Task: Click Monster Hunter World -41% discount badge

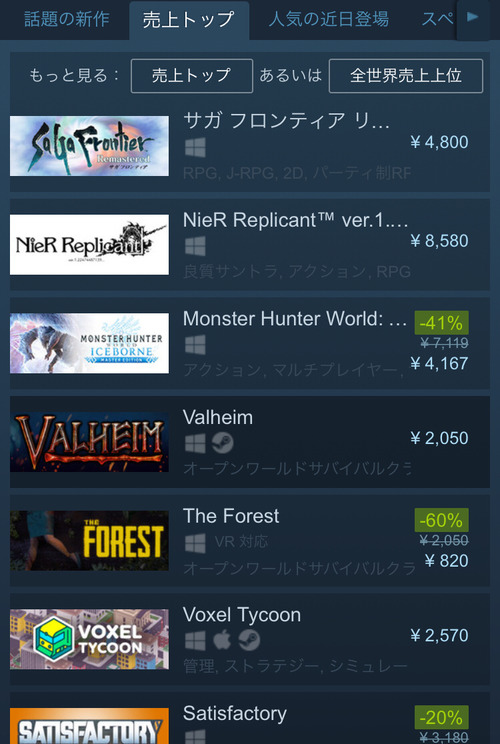Action: coord(441,323)
